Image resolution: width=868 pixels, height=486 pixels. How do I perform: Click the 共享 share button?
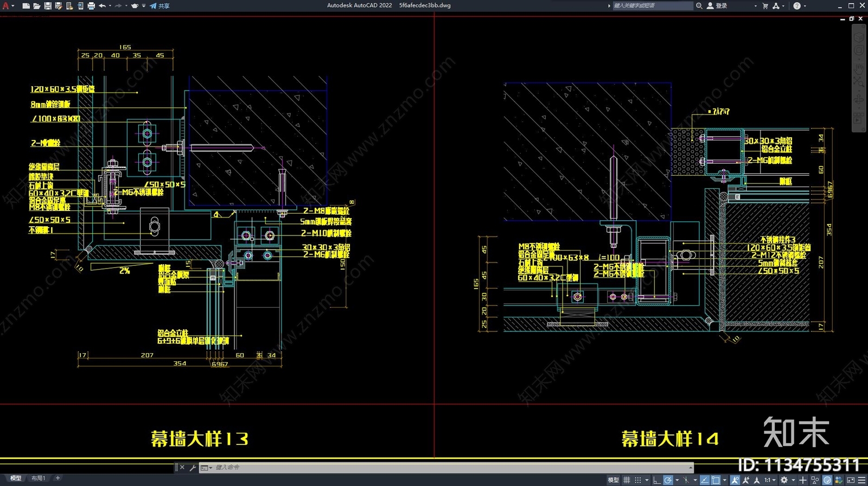tap(160, 6)
